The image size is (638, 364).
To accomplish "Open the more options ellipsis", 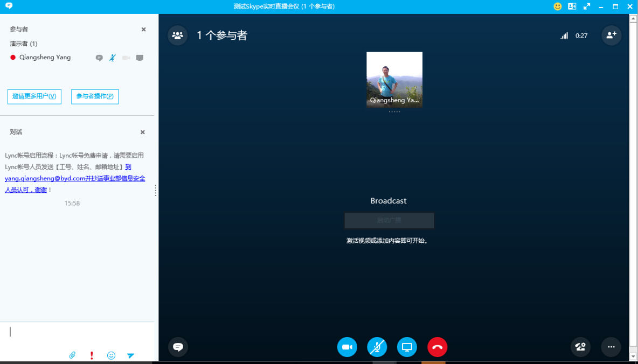I will pyautogui.click(x=611, y=347).
